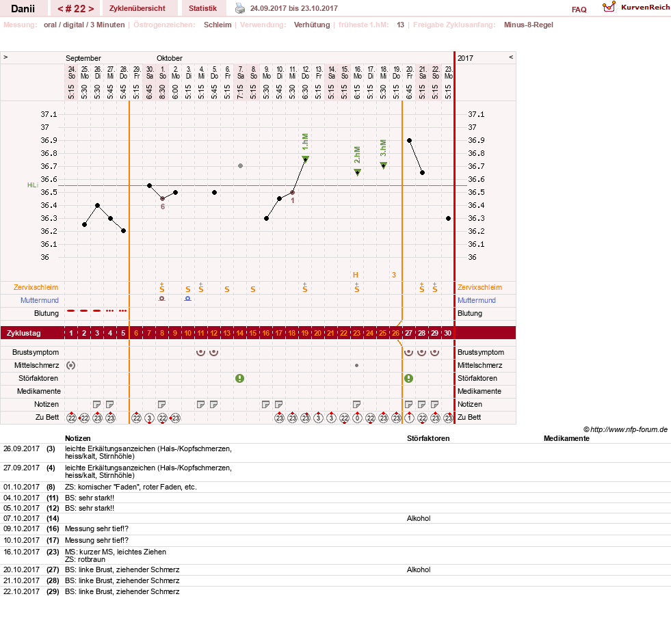Click the temperature point on 23 October
The height and width of the screenshot is (644, 671).
[448, 219]
